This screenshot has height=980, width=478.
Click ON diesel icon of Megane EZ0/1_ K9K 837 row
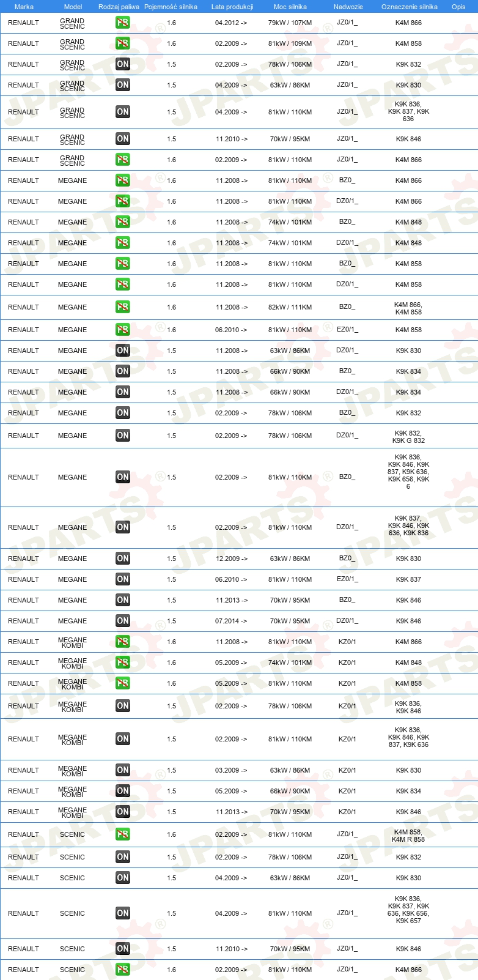123,579
